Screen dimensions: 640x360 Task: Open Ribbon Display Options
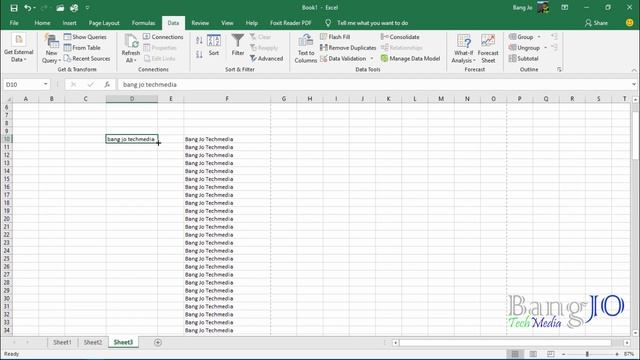[564, 8]
